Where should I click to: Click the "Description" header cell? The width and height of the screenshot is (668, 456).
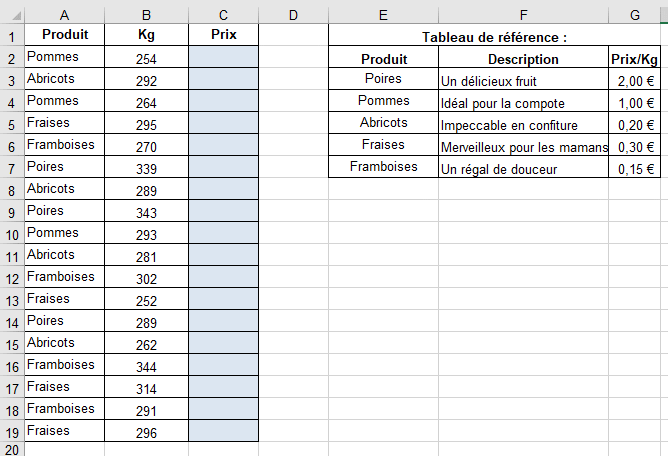[x=523, y=59]
